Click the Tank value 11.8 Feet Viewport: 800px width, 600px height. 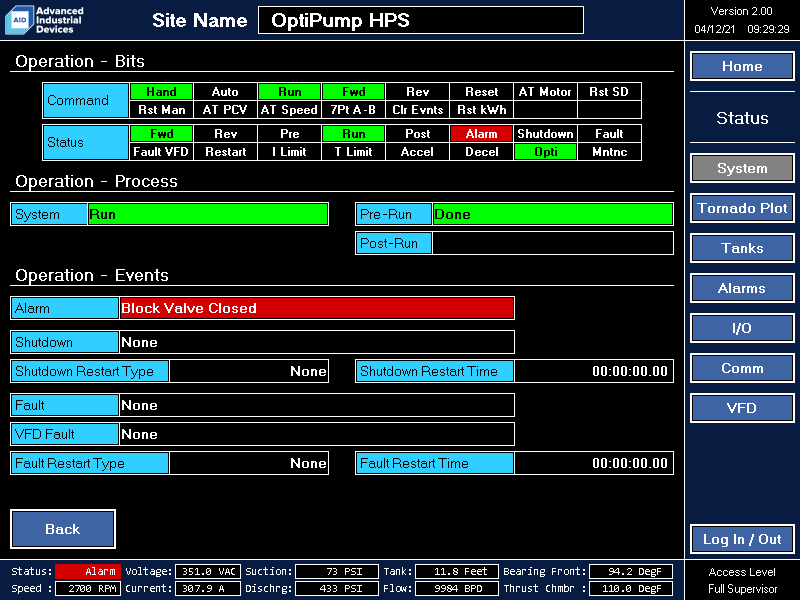457,571
